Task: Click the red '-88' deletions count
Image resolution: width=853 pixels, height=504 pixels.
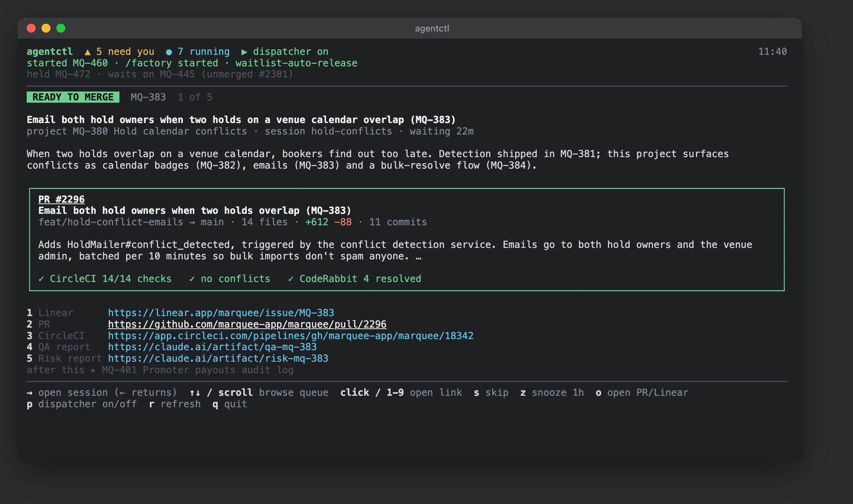Action: pos(343,222)
